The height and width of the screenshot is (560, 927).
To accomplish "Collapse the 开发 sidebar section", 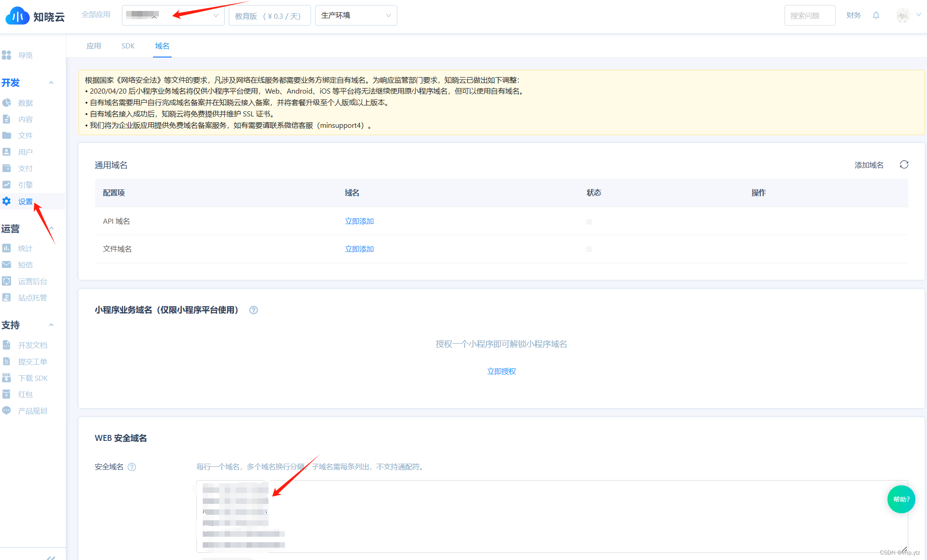I will pos(51,83).
